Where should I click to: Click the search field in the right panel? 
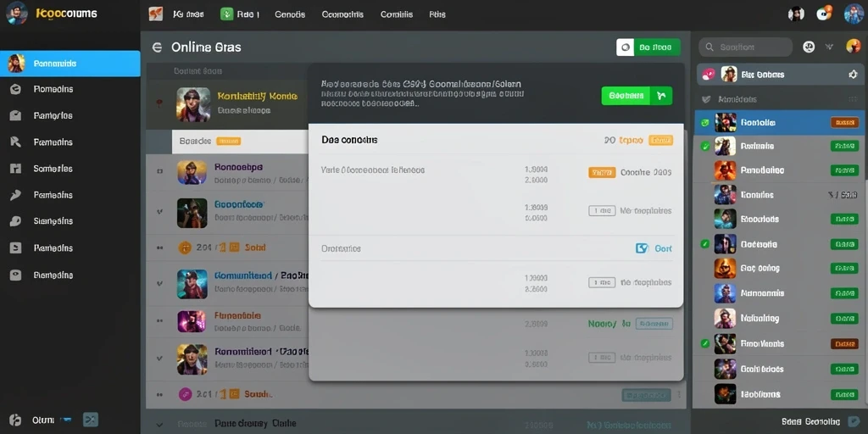pyautogui.click(x=746, y=47)
